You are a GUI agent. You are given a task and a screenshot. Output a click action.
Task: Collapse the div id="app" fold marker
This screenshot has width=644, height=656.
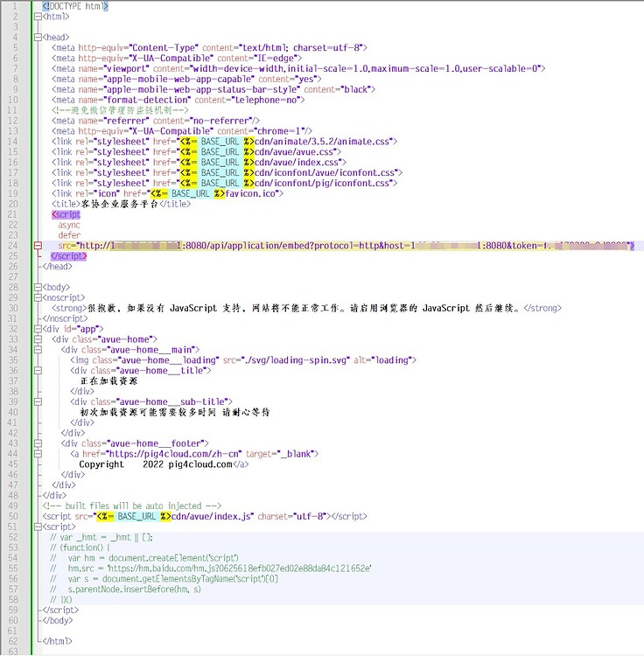(38, 329)
